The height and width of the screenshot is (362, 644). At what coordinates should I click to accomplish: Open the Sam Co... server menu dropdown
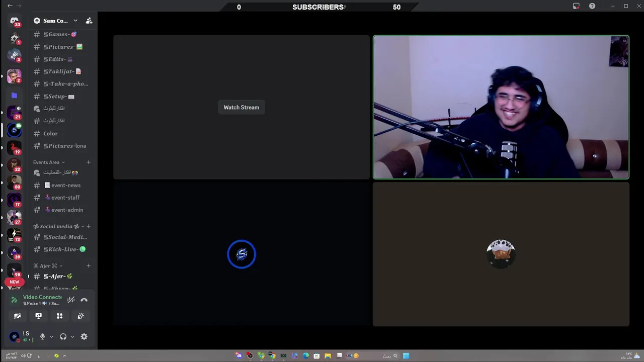pos(75,21)
